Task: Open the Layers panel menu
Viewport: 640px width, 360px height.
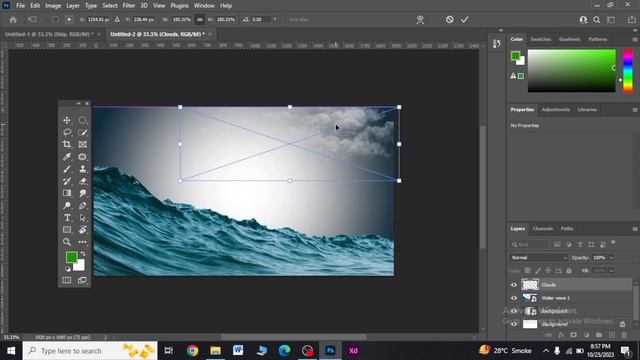Action: 635,229
